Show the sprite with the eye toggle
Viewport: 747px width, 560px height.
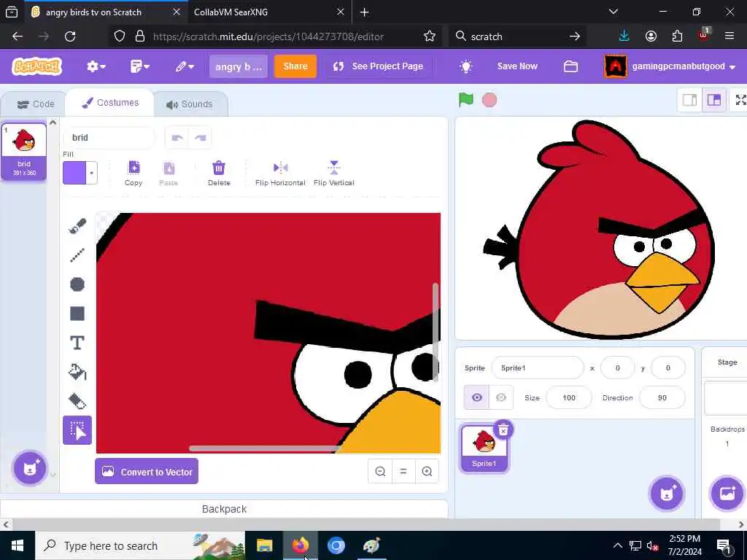477,397
